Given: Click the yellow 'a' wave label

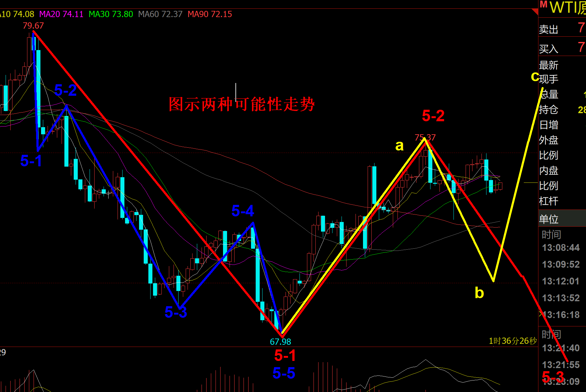Looking at the screenshot, I should click(x=399, y=145).
